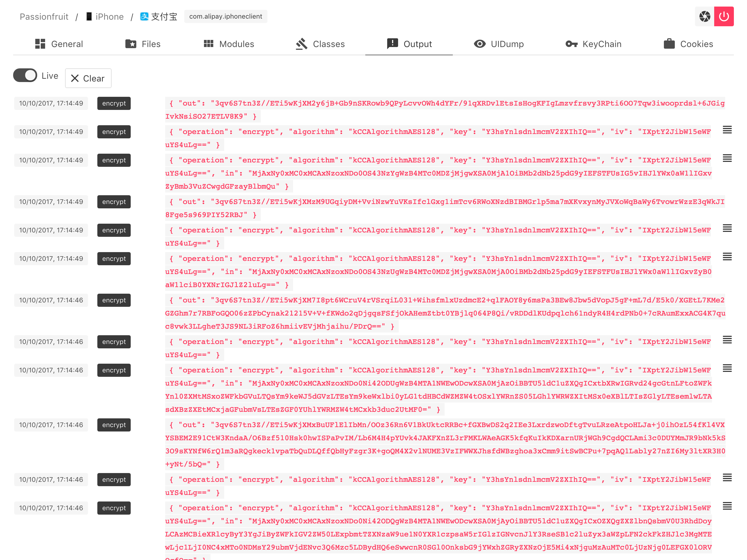This screenshot has width=747, height=560.
Task: Click the Clear button
Action: coord(88,78)
